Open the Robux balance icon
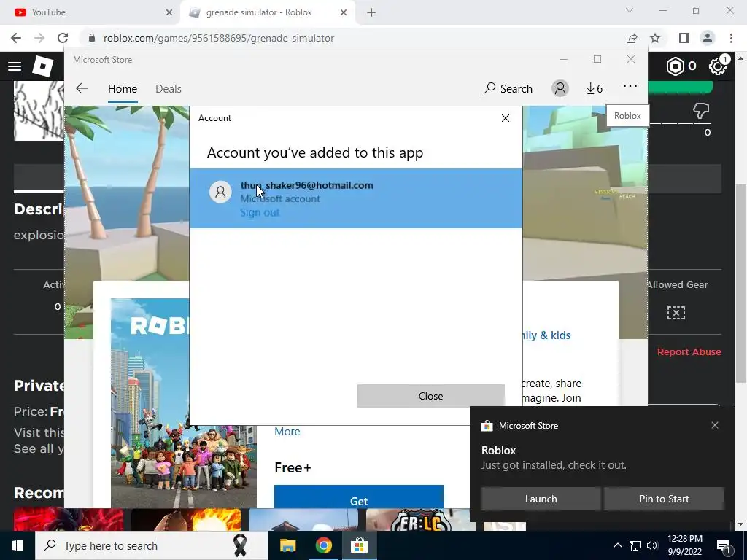The height and width of the screenshot is (560, 747). (x=675, y=66)
